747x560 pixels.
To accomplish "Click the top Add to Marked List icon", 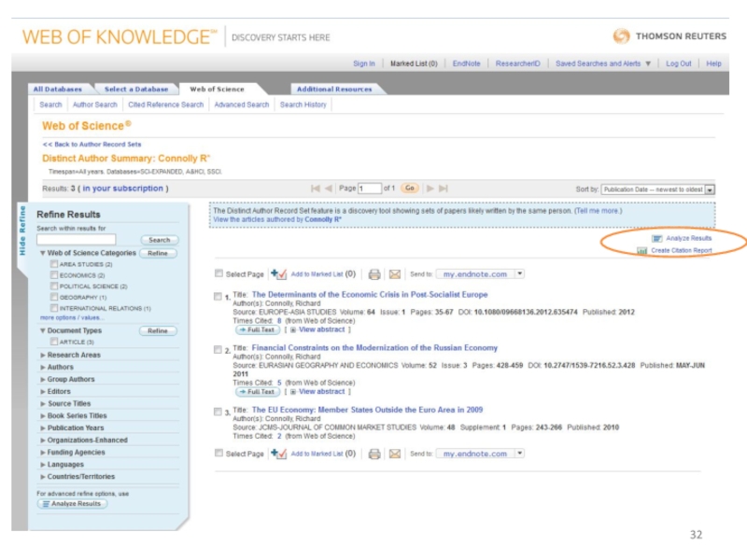I will point(278,274).
